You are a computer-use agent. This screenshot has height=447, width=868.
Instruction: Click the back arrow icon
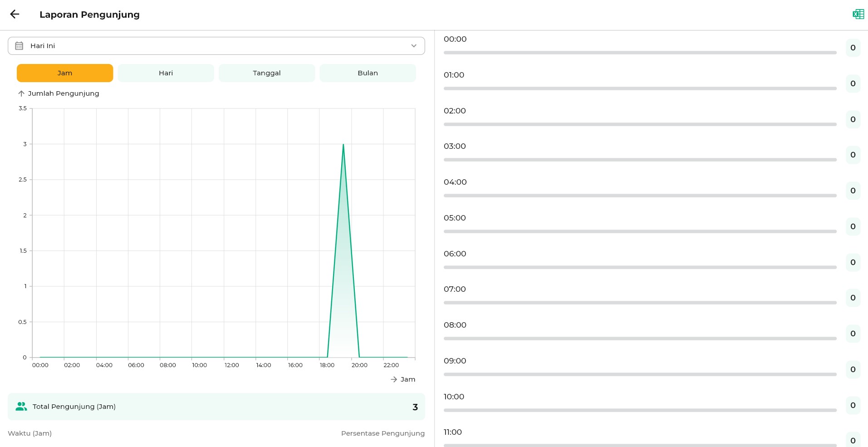tap(15, 14)
